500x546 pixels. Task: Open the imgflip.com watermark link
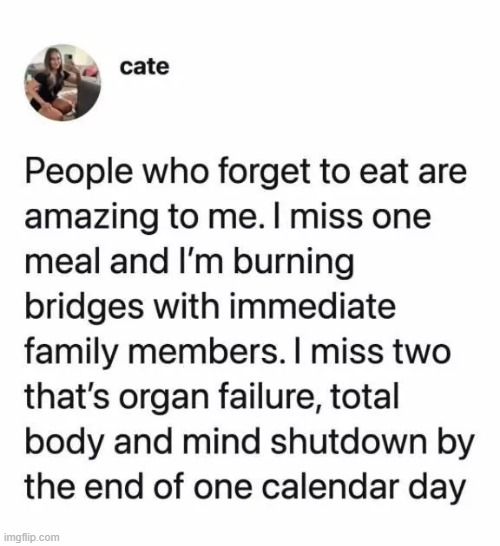click(x=31, y=537)
